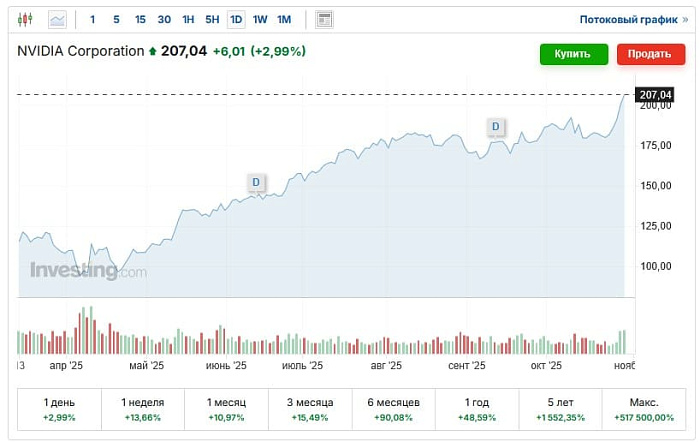Choose the 1D daily interval
The image size is (700, 442).
tap(236, 19)
